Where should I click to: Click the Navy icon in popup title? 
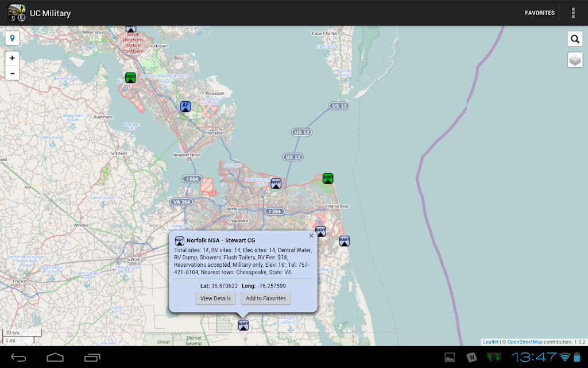179,240
